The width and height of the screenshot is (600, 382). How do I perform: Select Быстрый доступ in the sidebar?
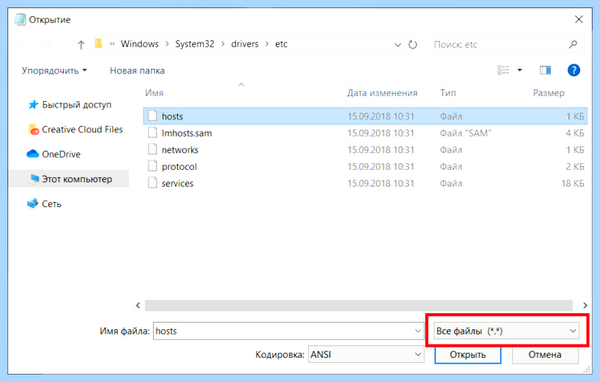click(70, 104)
